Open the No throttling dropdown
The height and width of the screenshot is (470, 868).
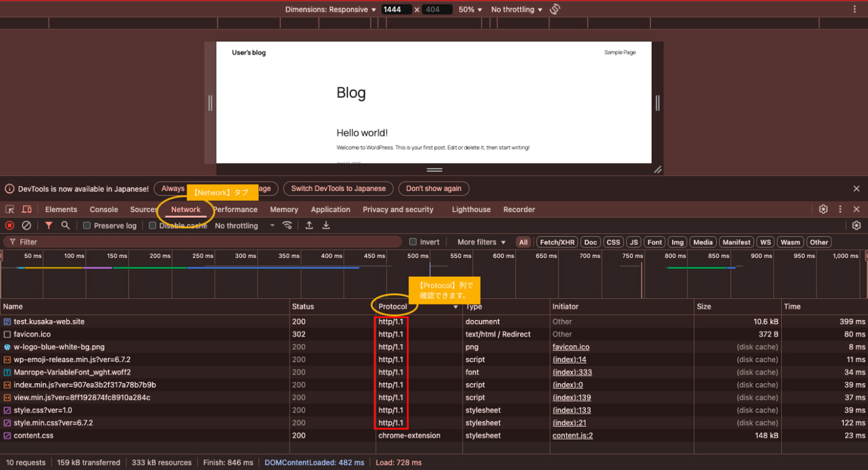click(242, 225)
